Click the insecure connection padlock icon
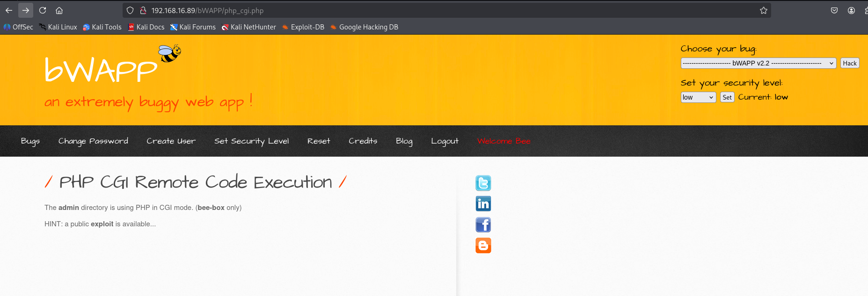 pos(143,10)
